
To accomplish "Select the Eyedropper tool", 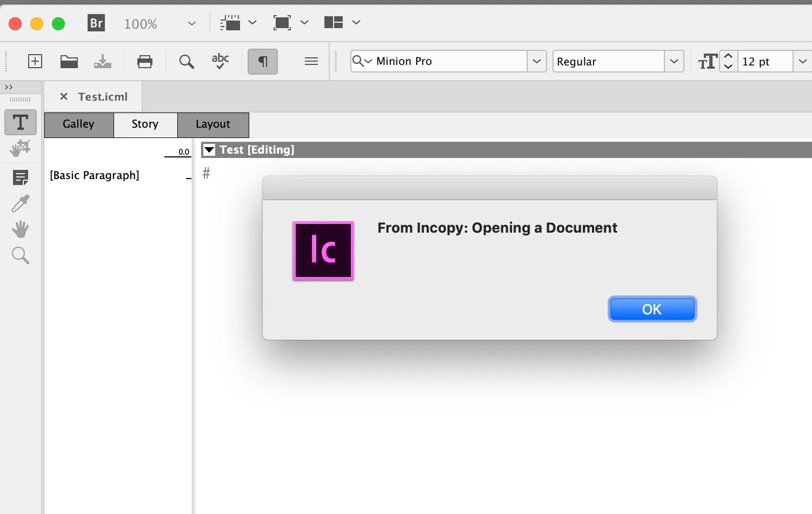I will (x=21, y=203).
